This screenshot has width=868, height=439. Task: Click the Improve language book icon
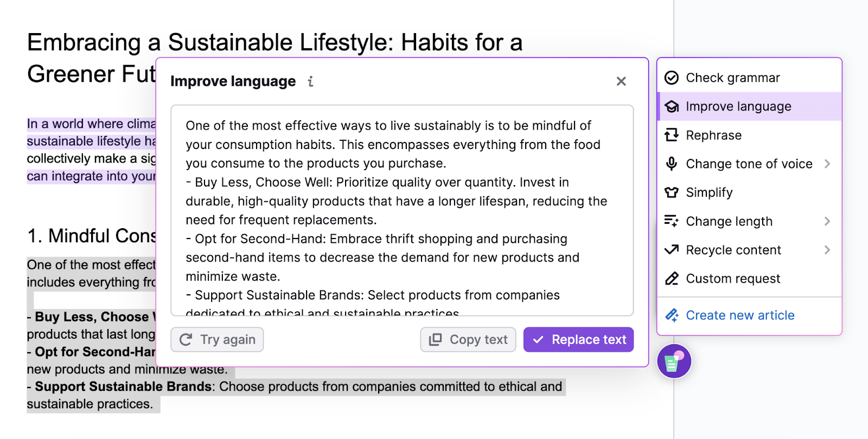(x=672, y=106)
